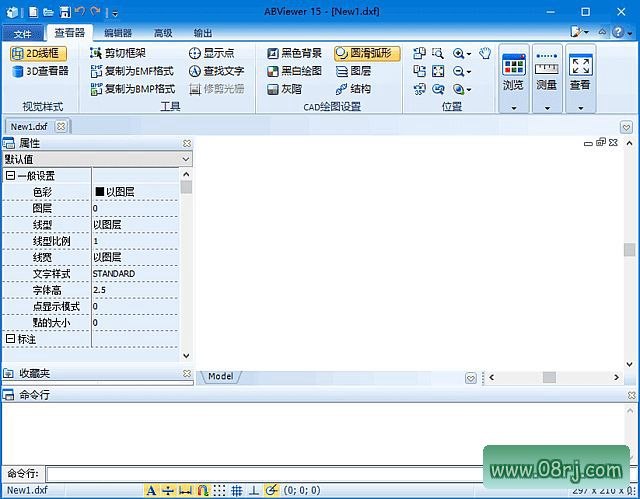Toggle 黑白绘图 setting
The image size is (640, 499).
pos(294,71)
